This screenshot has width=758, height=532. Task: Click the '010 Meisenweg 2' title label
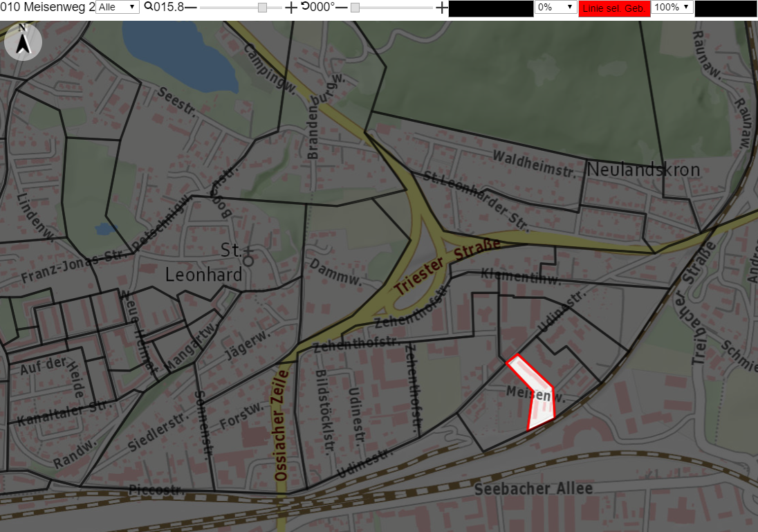(47, 7)
